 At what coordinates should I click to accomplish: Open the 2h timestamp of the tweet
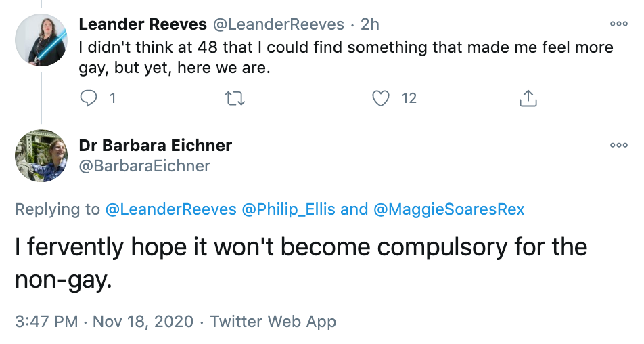369,24
